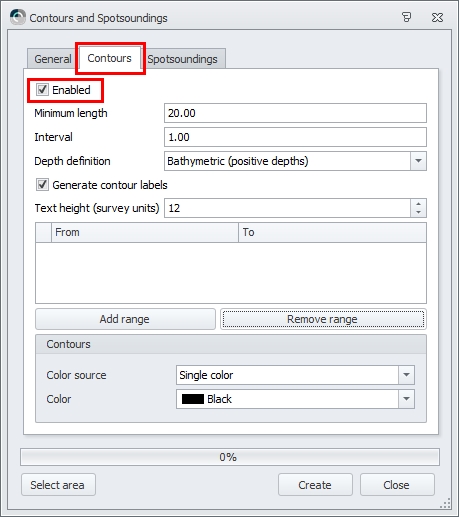Click the Interval input field
Viewport: 459px width, 517px height.
pyautogui.click(x=295, y=137)
